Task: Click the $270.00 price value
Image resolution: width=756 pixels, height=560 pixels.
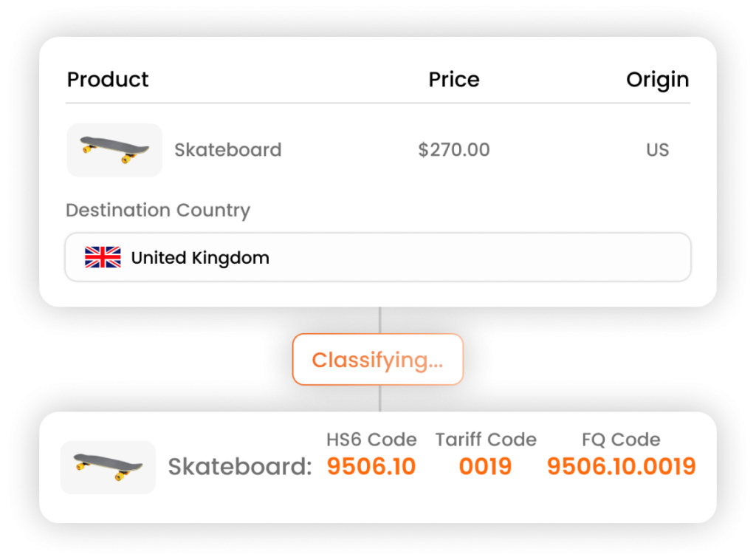Action: (453, 150)
